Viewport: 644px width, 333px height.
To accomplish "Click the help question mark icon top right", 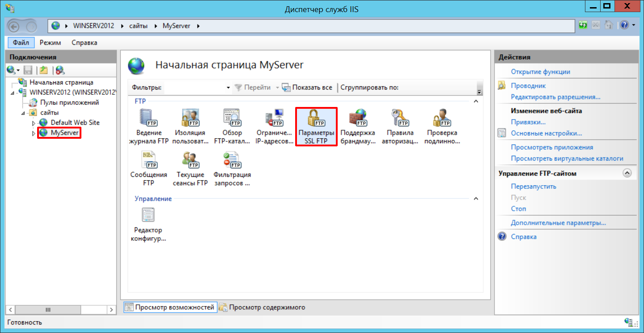I will tap(625, 25).
